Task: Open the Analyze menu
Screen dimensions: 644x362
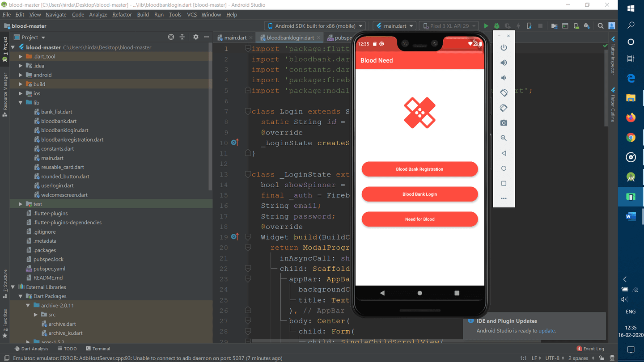Action: click(98, 14)
